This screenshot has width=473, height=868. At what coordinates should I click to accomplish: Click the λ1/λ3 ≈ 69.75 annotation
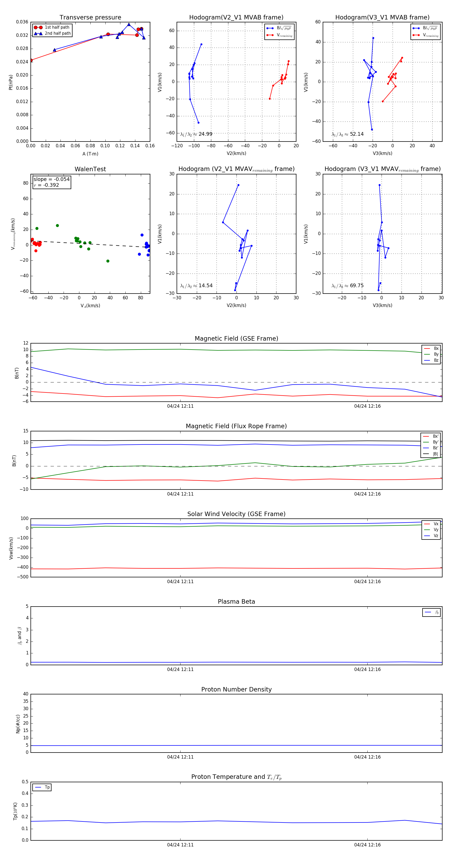tap(347, 286)
